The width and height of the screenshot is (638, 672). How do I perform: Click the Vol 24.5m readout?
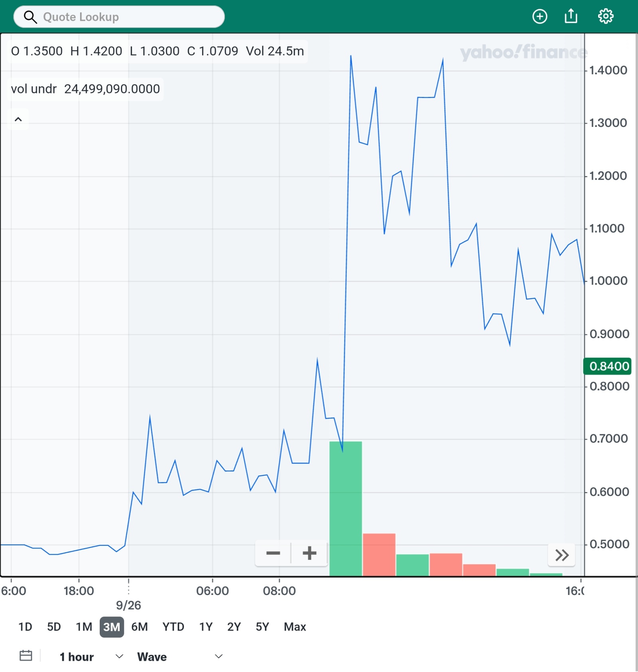coord(275,51)
